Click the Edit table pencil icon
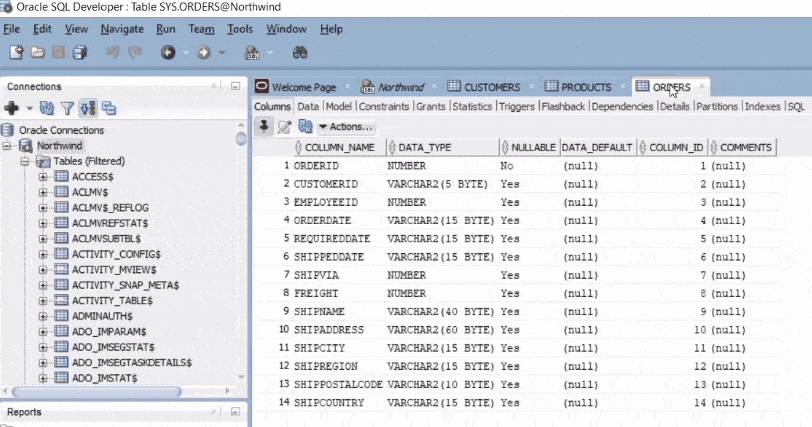812x427 pixels. point(284,126)
